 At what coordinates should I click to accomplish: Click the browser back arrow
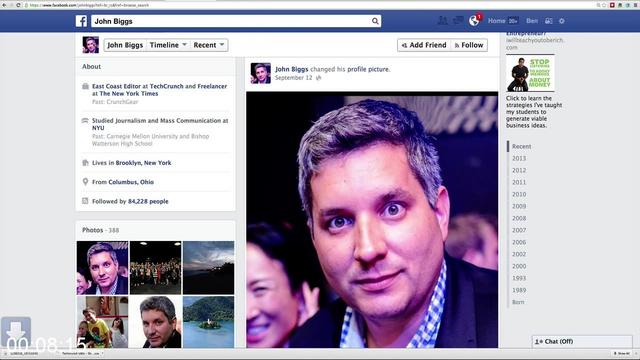(x=4, y=5)
